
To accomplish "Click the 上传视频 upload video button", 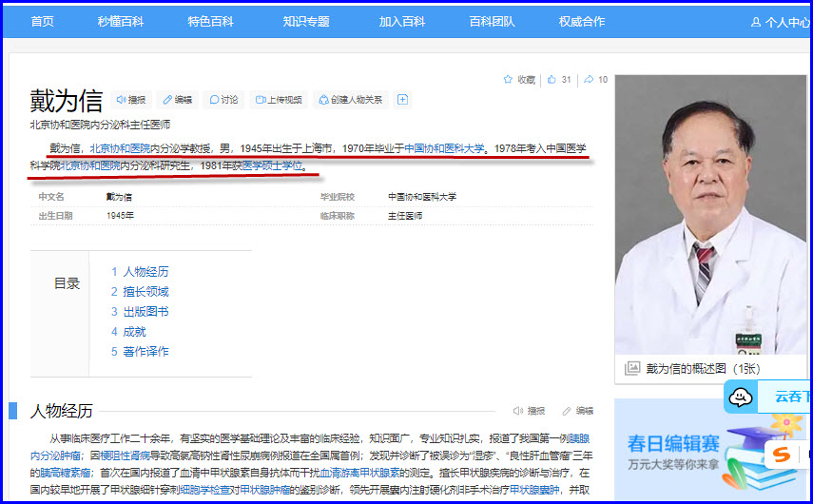I will click(x=260, y=100).
